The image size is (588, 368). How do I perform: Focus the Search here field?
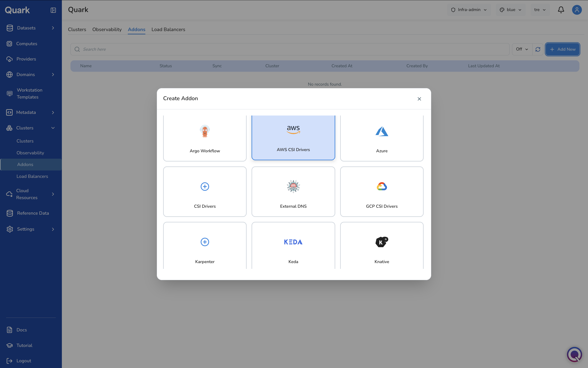click(x=290, y=49)
